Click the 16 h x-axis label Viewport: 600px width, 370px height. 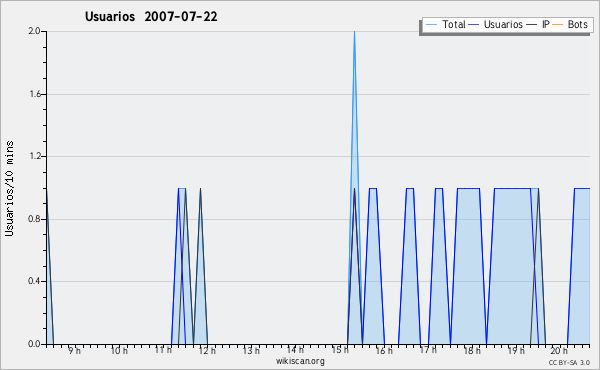[384, 350]
